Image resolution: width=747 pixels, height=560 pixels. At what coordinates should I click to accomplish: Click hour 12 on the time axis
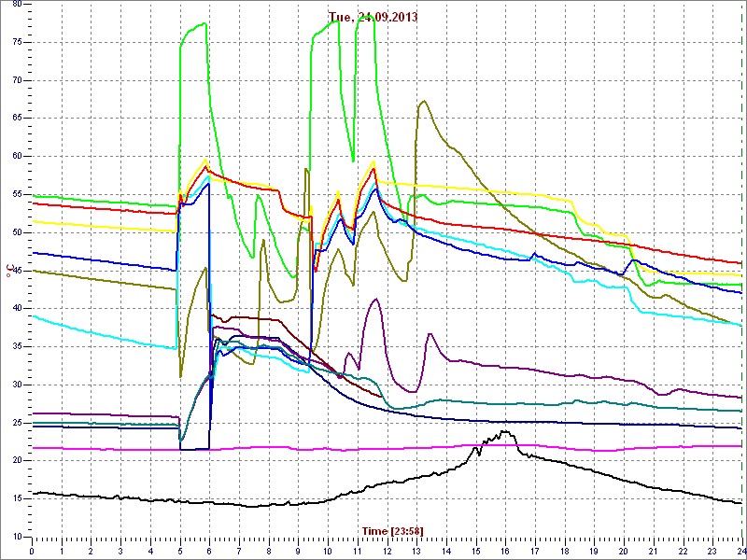[x=387, y=551]
